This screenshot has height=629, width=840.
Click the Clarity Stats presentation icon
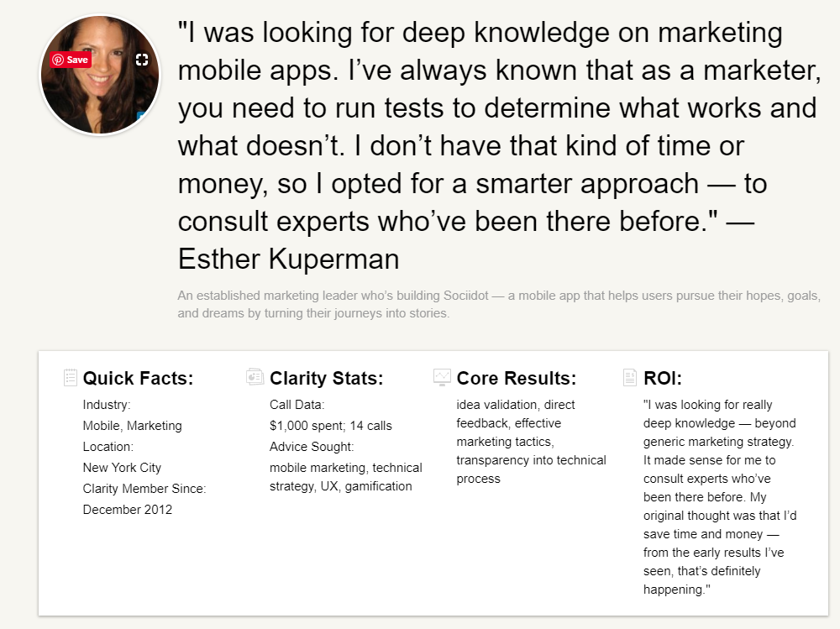pyautogui.click(x=255, y=377)
